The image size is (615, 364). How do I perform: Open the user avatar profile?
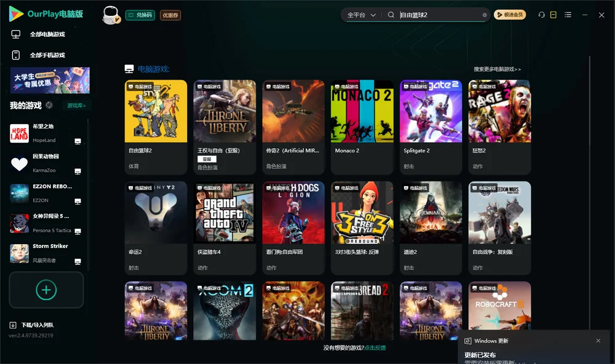coord(111,15)
